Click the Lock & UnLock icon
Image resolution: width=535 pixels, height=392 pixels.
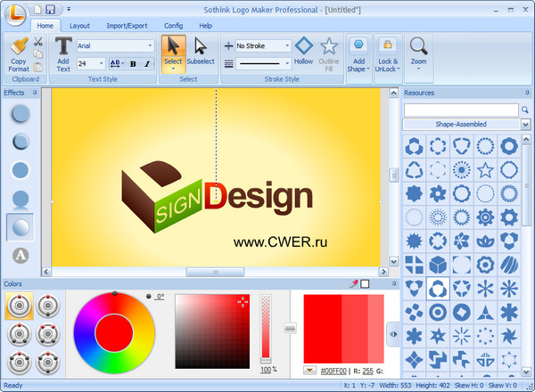click(388, 52)
